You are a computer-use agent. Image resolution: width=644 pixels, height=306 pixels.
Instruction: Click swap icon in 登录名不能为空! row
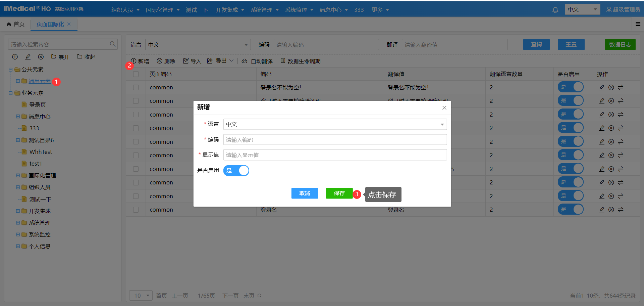tap(621, 87)
